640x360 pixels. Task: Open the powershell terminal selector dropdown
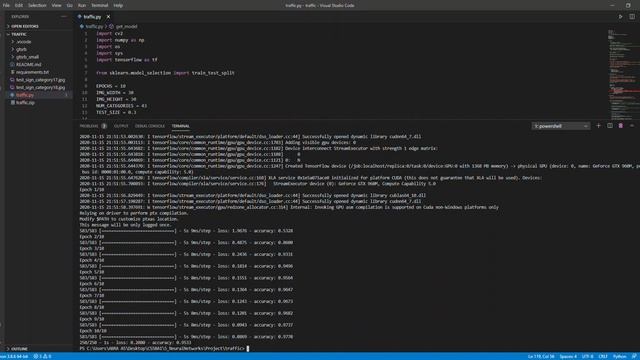(561, 126)
